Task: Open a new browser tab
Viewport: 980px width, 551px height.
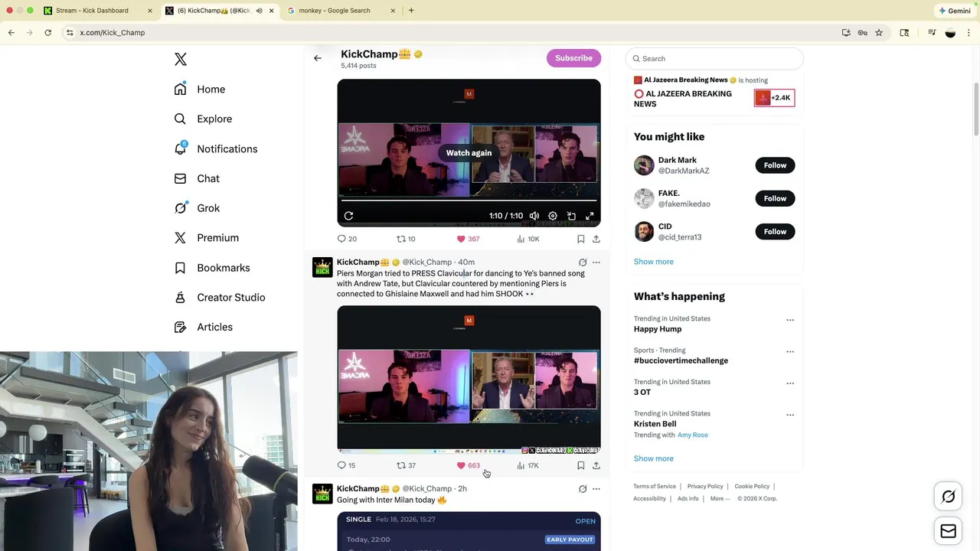Action: click(x=411, y=11)
